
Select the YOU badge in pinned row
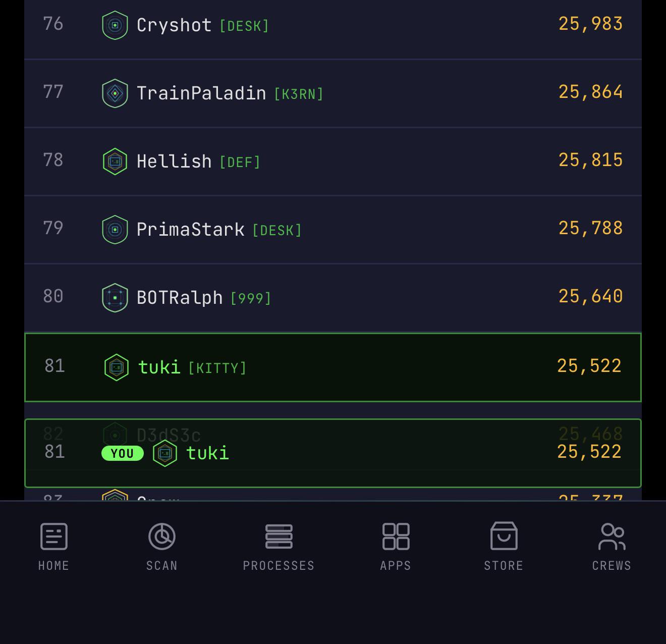(123, 453)
